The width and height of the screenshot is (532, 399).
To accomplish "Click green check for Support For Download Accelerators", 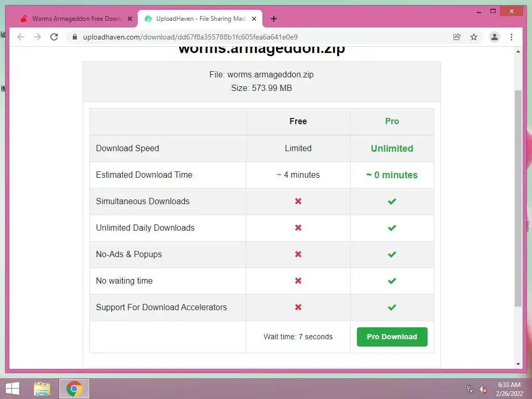I will (392, 307).
